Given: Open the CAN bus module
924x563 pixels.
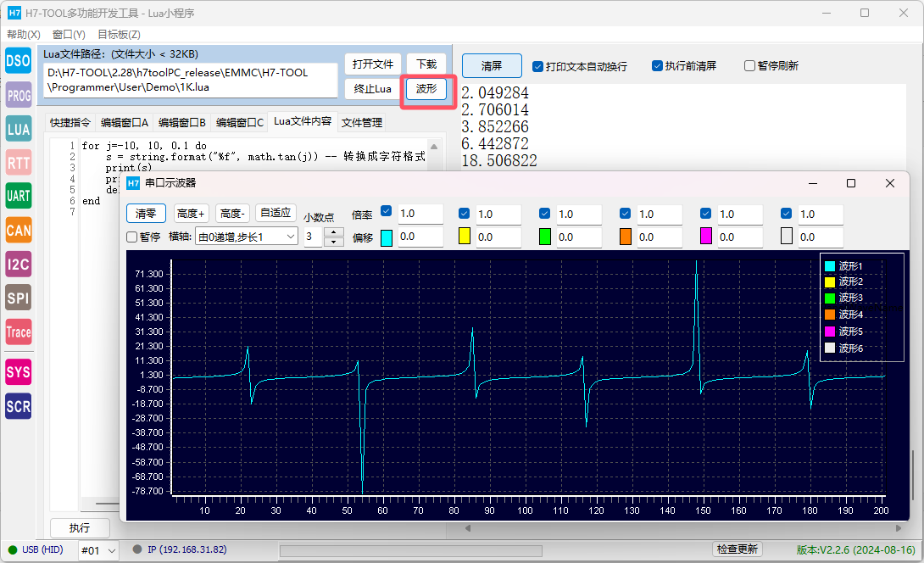Looking at the screenshot, I should (x=19, y=230).
